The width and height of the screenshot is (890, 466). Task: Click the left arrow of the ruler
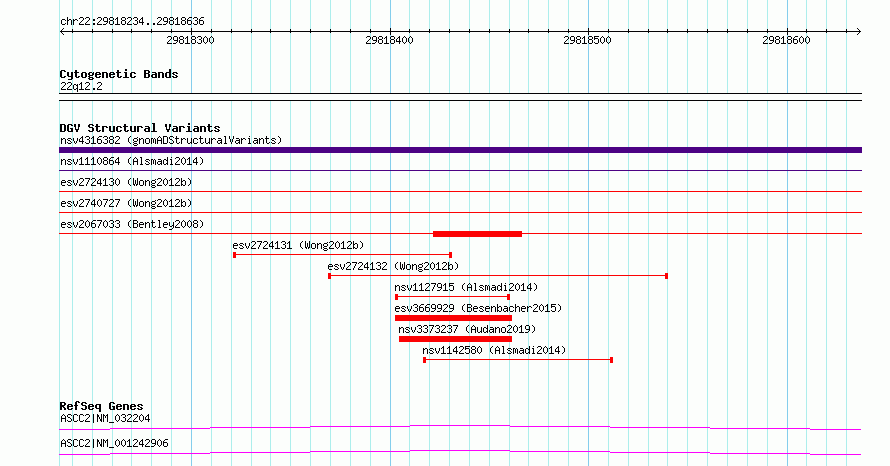(62, 32)
